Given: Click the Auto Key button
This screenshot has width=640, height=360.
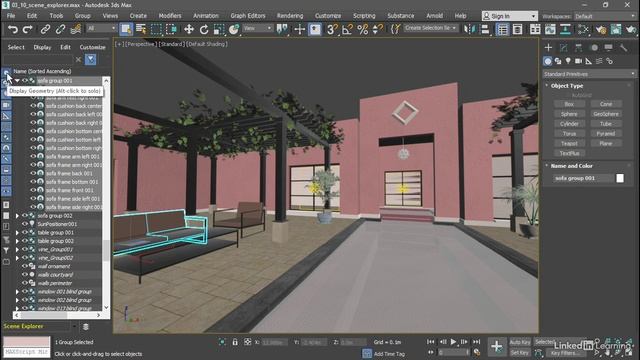Looking at the screenshot, I should pos(520,342).
